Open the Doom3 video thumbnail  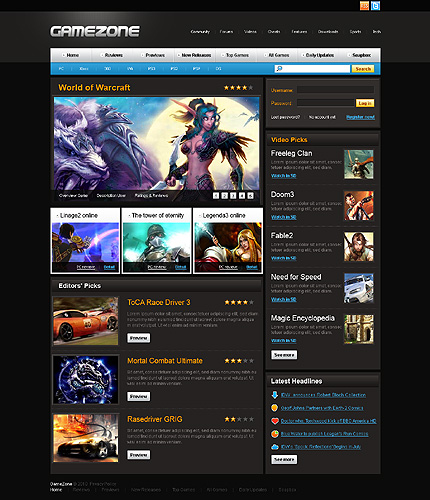pos(359,205)
